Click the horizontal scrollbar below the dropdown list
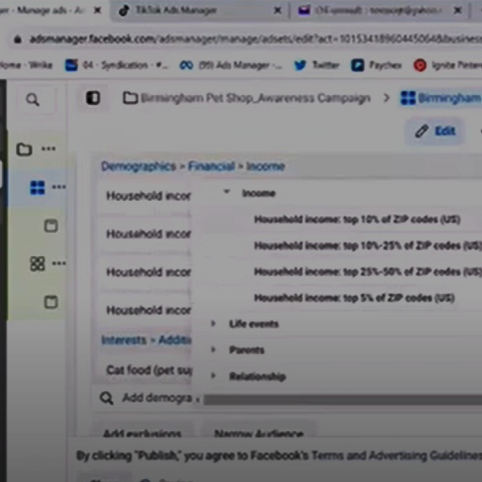 coord(343,400)
